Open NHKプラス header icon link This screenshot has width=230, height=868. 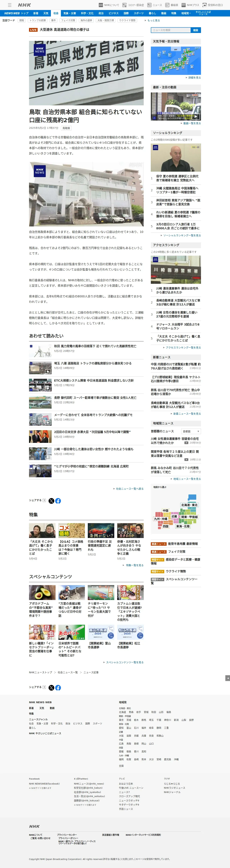click(190, 5)
